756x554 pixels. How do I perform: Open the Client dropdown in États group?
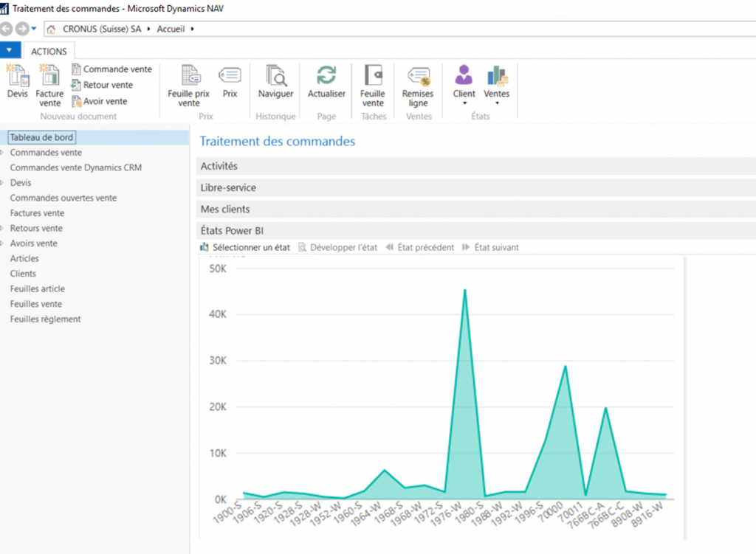pos(464,83)
